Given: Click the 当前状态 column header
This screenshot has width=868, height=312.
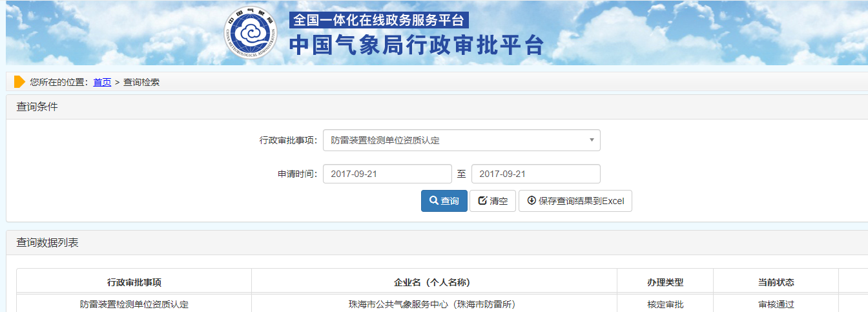Looking at the screenshot, I should 776,282.
